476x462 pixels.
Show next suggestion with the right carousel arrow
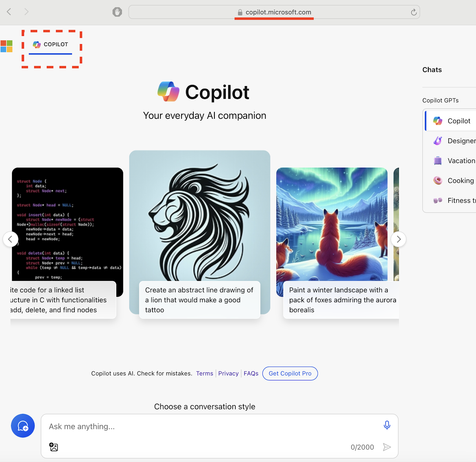point(398,239)
